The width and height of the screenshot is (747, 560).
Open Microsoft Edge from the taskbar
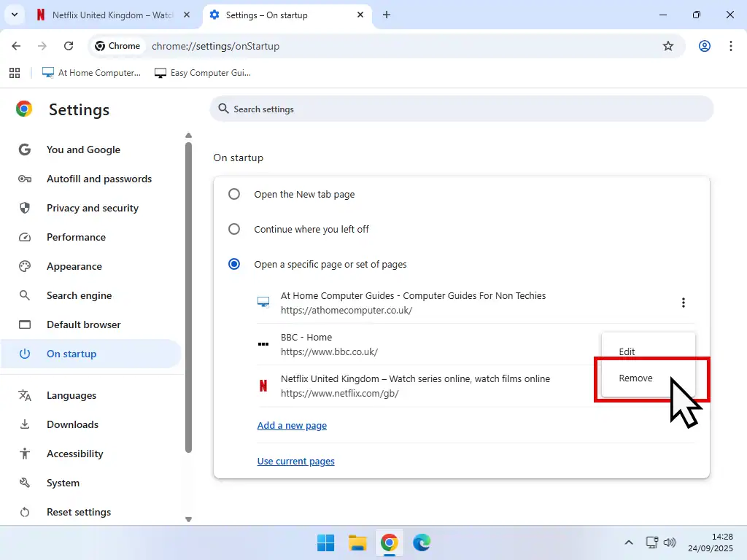click(x=422, y=542)
